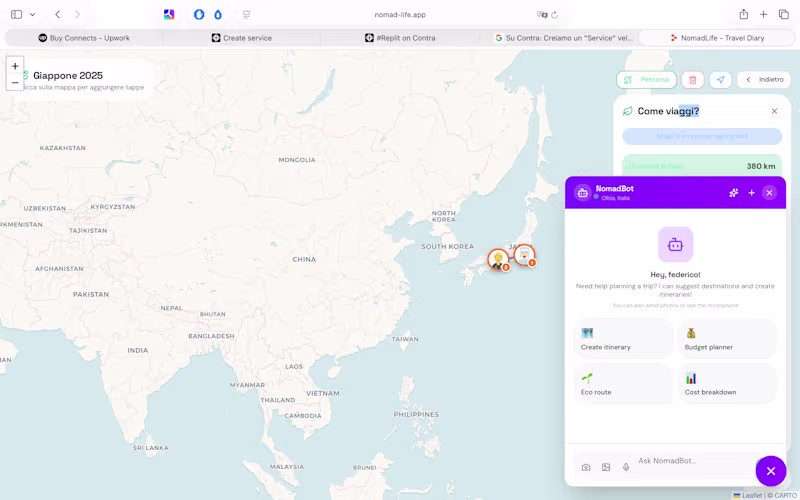Choose the Eco route suggestion

click(x=623, y=384)
